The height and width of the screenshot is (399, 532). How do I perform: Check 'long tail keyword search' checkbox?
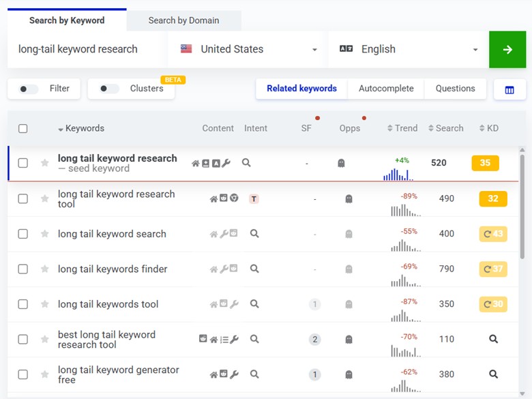23,234
